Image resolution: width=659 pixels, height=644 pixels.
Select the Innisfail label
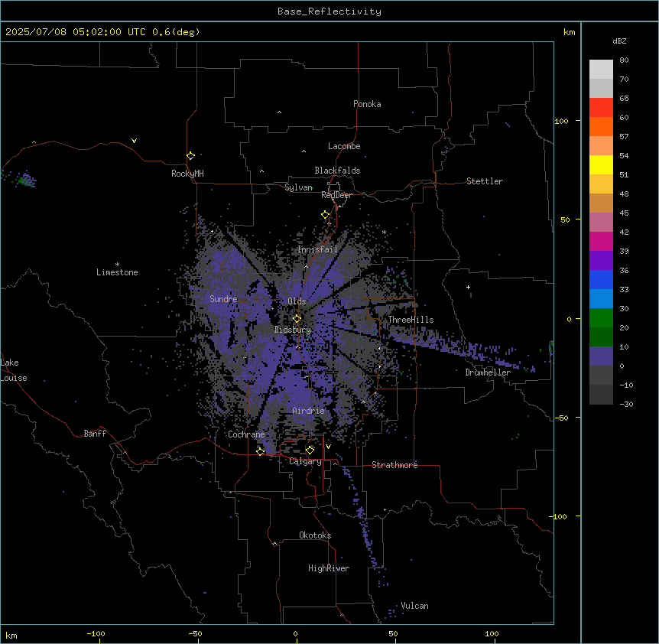tap(317, 249)
